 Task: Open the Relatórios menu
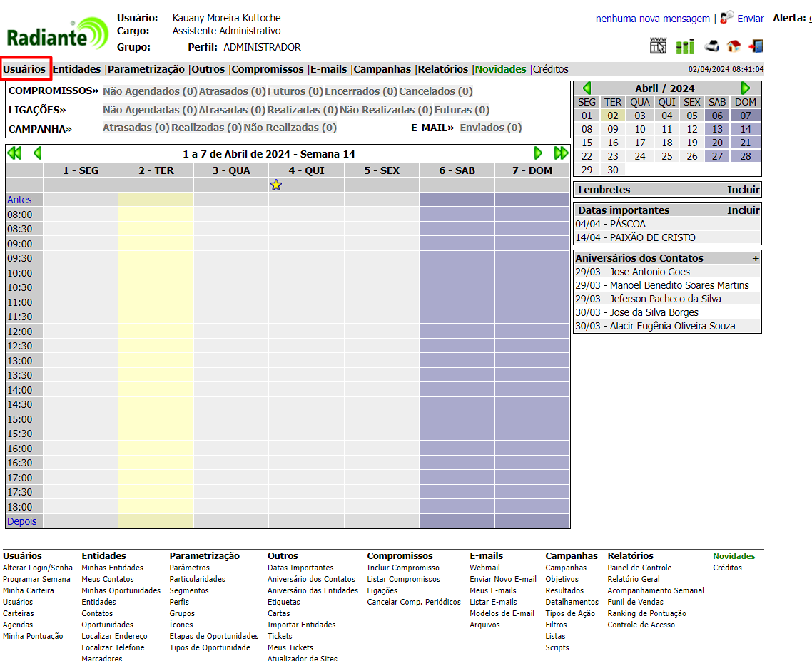click(x=442, y=69)
